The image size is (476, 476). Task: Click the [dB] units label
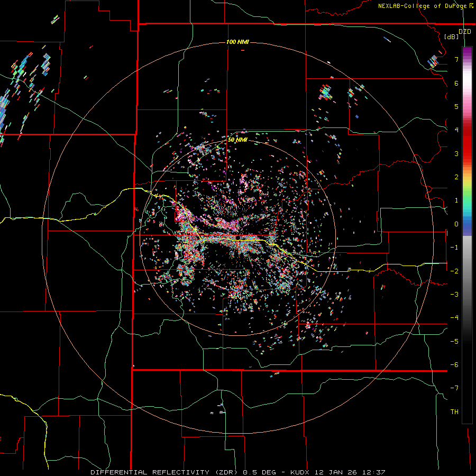tap(452, 36)
